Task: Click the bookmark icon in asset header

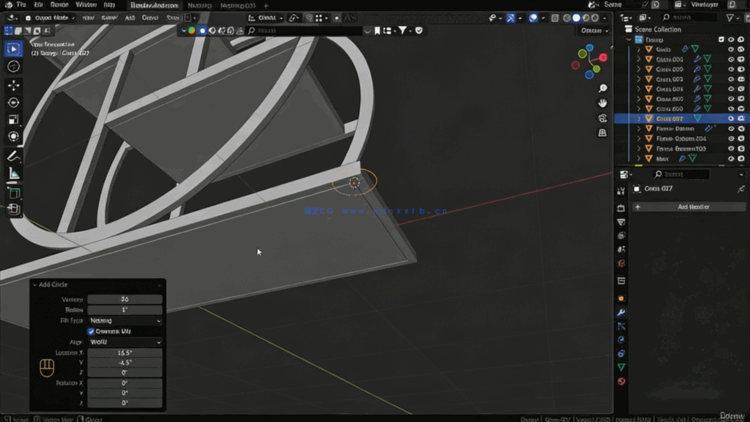Action: point(377,31)
